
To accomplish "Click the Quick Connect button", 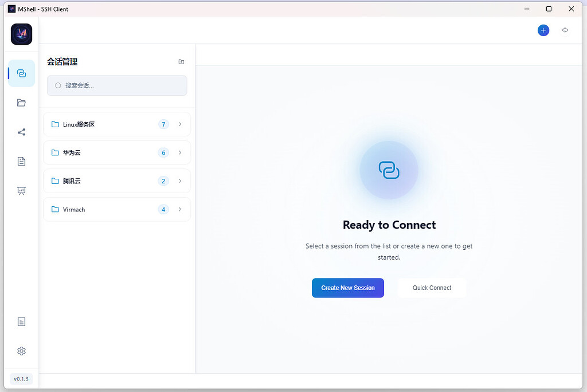I will tap(432, 288).
